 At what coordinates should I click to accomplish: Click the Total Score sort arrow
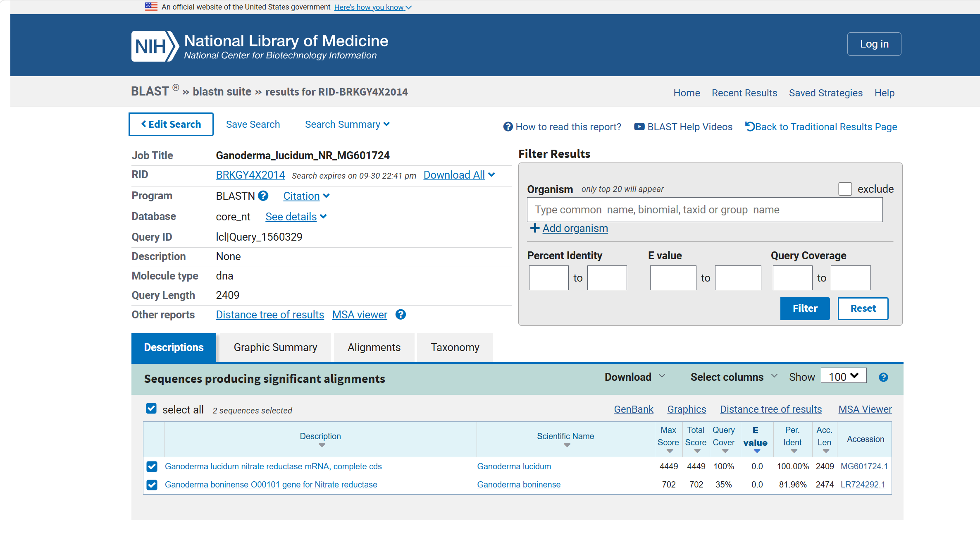point(697,451)
